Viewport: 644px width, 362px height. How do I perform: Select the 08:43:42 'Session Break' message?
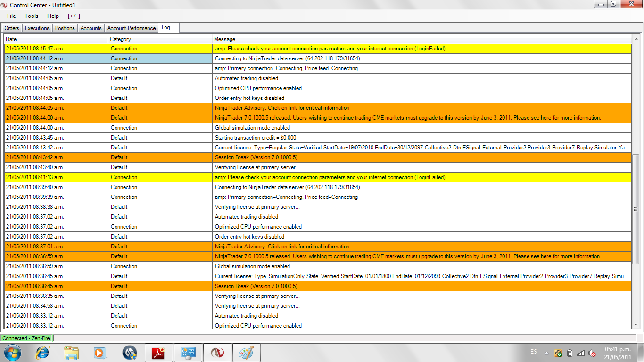(x=422, y=157)
